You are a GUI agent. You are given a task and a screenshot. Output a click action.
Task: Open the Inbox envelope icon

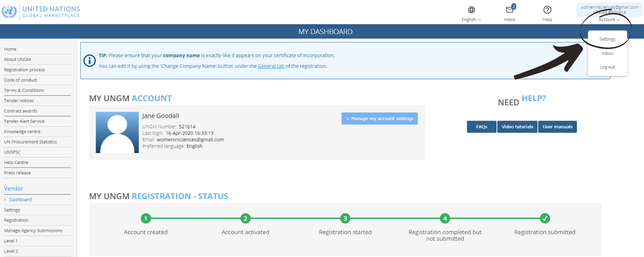510,10
